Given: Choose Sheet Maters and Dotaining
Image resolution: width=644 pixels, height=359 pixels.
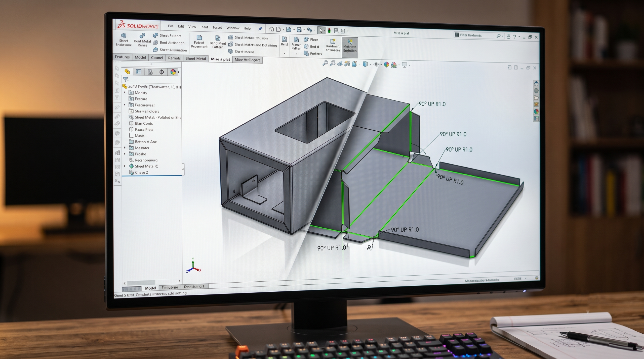Looking at the screenshot, I should (253, 45).
